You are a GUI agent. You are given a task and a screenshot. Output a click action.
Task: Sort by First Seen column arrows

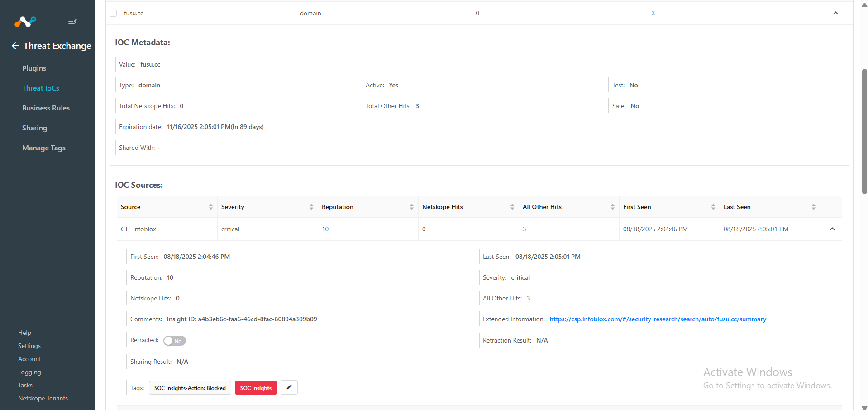tap(713, 207)
